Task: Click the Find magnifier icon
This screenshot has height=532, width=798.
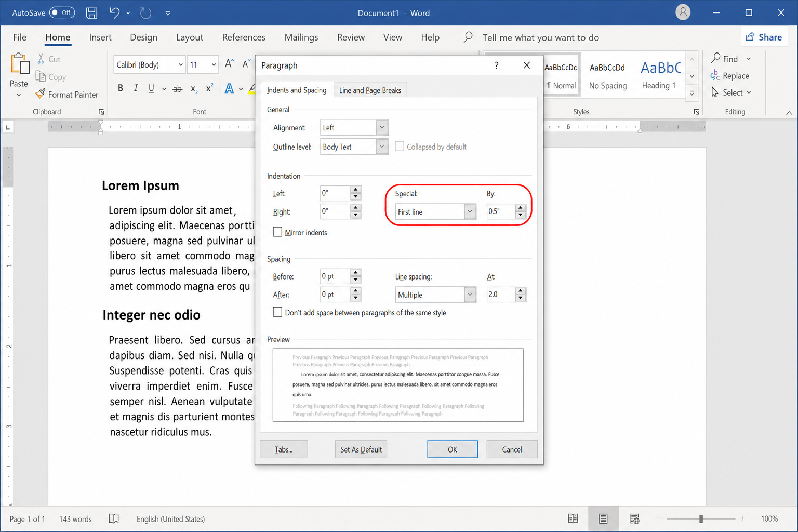Action: [x=716, y=58]
